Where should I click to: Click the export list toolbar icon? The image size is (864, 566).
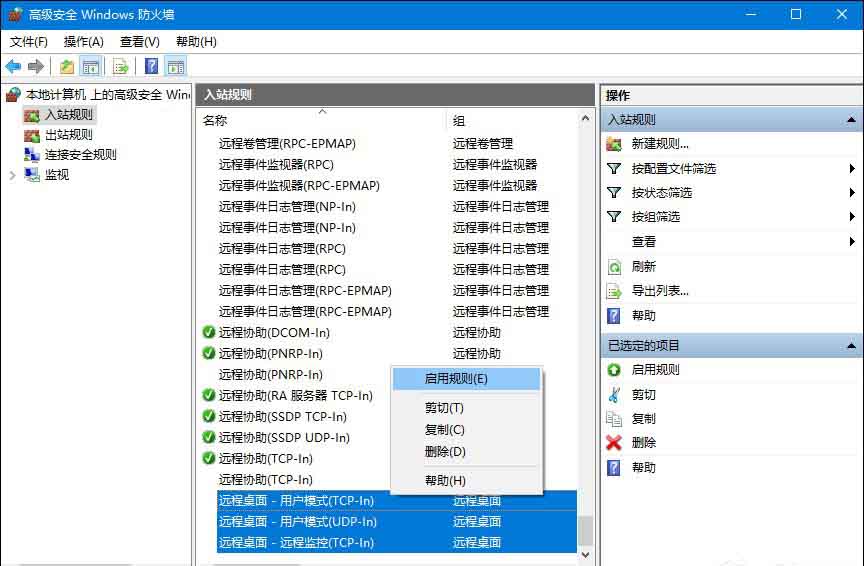coord(120,67)
